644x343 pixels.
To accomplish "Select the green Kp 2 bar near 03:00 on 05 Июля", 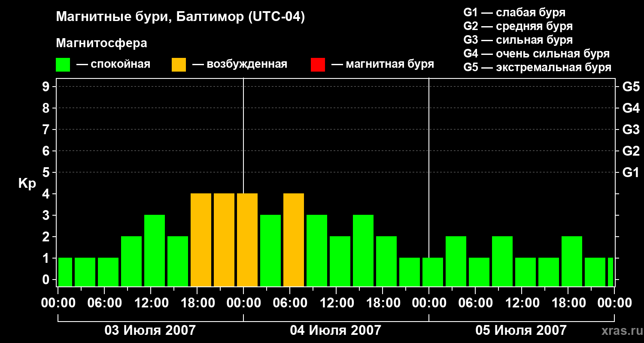I will click(x=456, y=261).
